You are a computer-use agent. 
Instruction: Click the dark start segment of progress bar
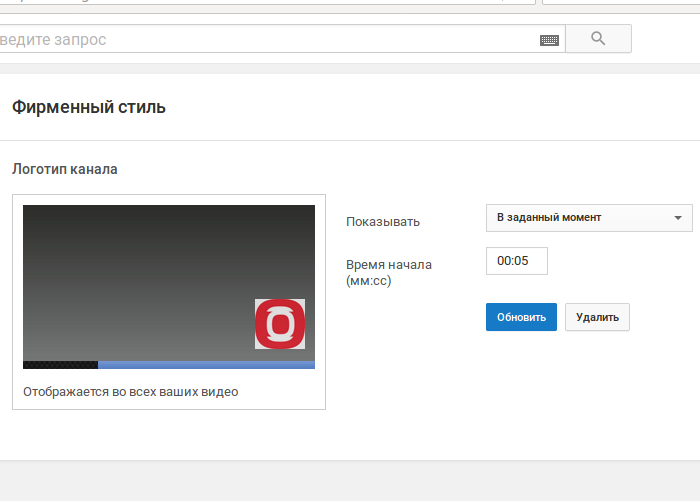[60, 365]
